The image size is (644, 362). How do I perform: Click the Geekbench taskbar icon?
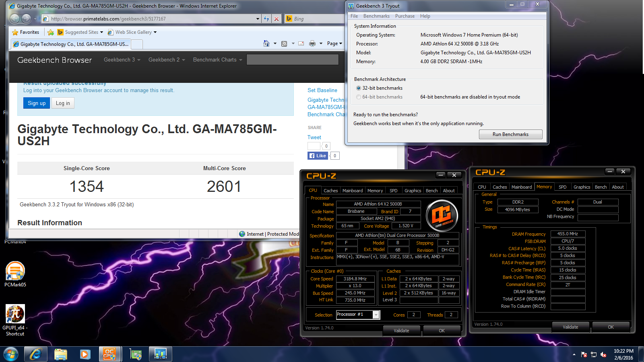tap(161, 354)
